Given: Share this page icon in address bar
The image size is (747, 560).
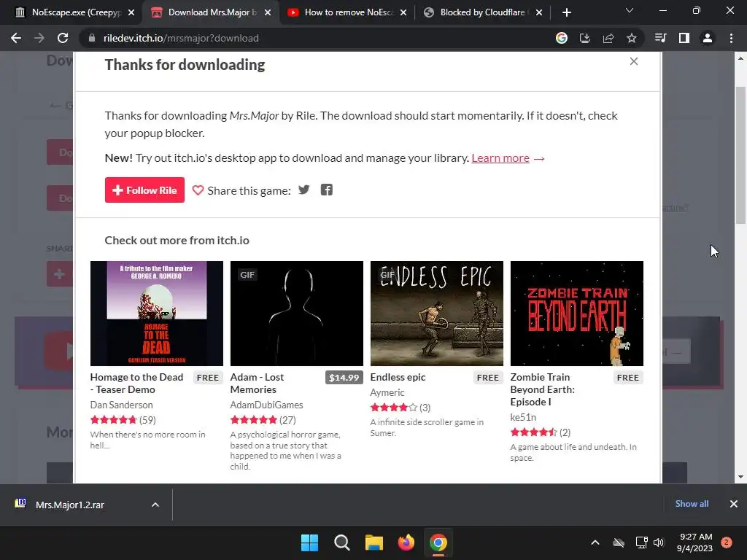Looking at the screenshot, I should 608,38.
